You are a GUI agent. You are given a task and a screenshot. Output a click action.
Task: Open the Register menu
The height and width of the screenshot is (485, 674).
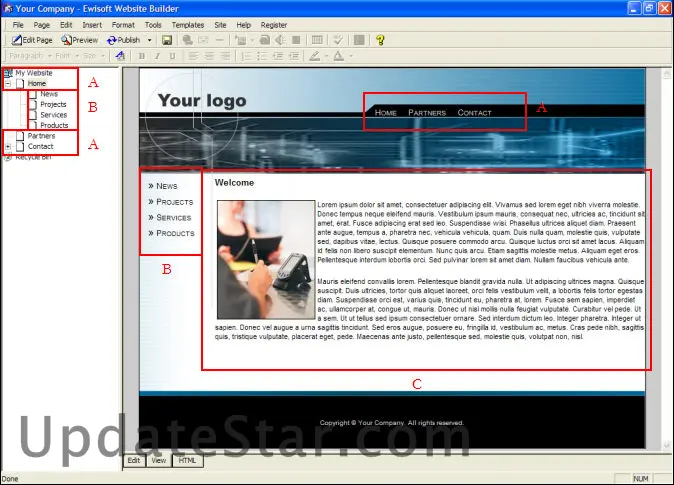click(x=274, y=25)
